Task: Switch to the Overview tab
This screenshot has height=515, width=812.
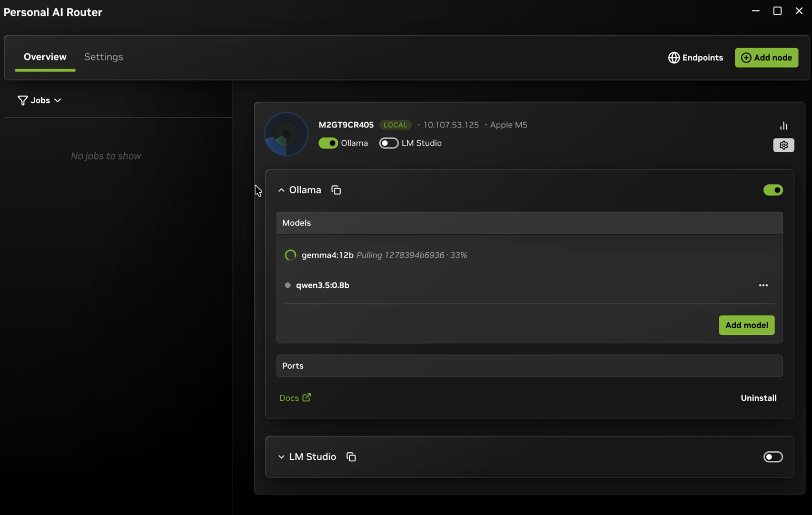Action: (x=45, y=57)
